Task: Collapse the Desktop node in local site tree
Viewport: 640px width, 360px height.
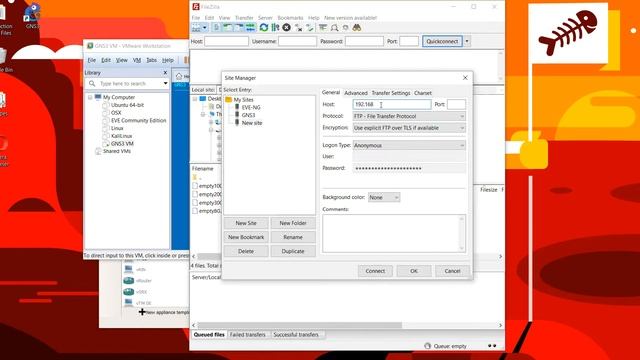Action: click(x=195, y=99)
